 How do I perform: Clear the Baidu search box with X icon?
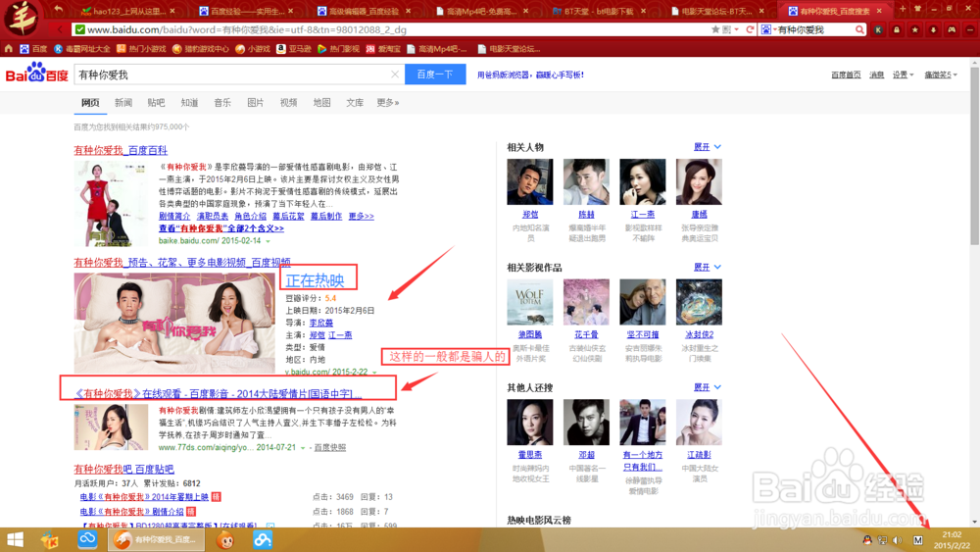point(395,75)
